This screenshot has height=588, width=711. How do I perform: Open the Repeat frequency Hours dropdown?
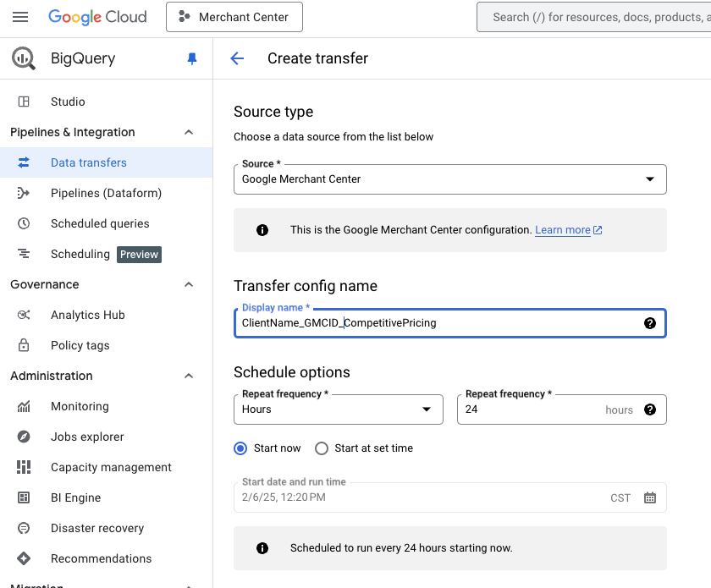point(338,409)
